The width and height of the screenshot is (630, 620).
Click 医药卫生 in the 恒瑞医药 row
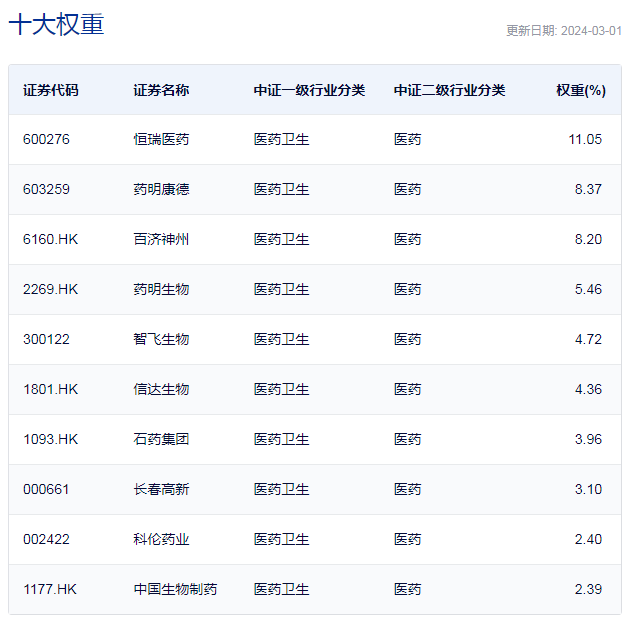281,139
